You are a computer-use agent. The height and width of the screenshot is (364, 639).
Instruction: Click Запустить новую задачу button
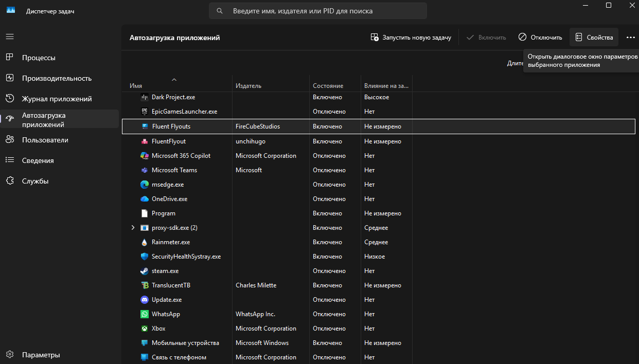click(411, 38)
